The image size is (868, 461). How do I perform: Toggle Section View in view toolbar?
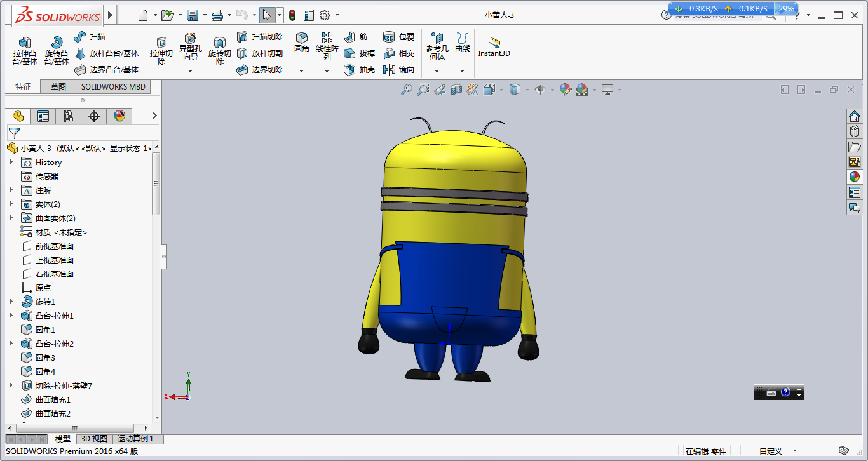click(456, 90)
